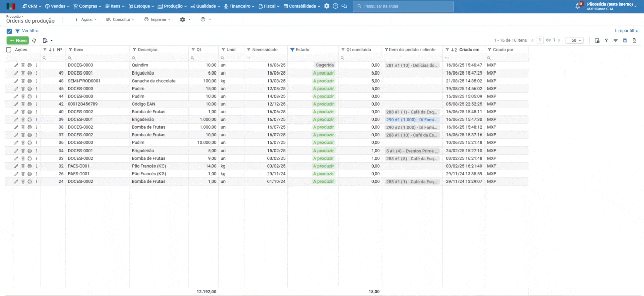Click the Descrição column search field
This screenshot has width=644, height=296.
tap(159, 58)
